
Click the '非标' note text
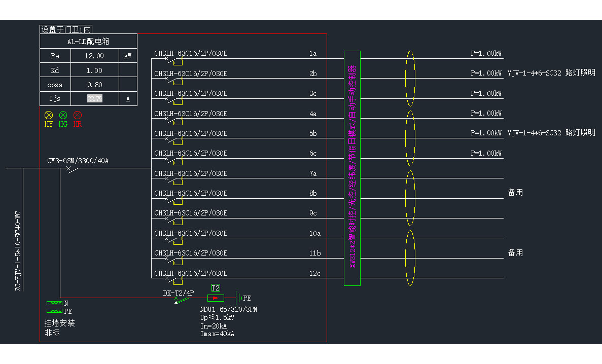(x=52, y=333)
